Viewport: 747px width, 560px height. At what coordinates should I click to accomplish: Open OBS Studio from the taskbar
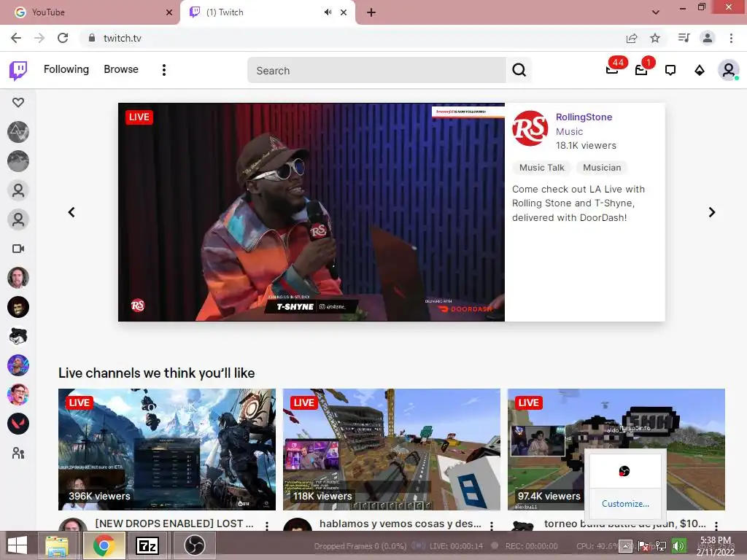[x=194, y=545]
